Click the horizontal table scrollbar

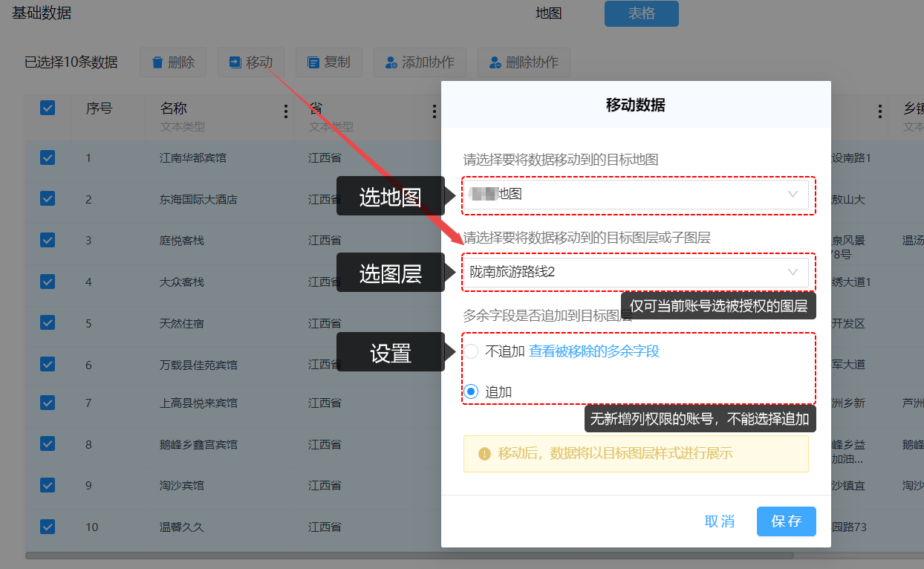point(409,555)
